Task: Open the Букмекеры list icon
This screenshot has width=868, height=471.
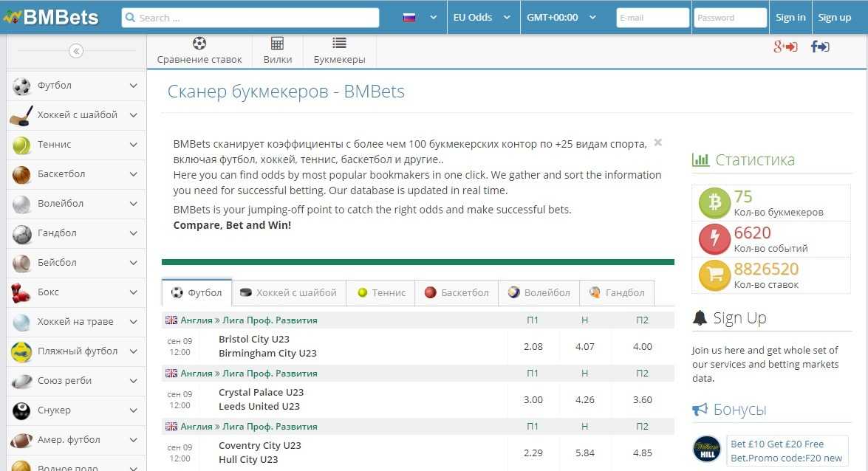Action: coord(339,44)
